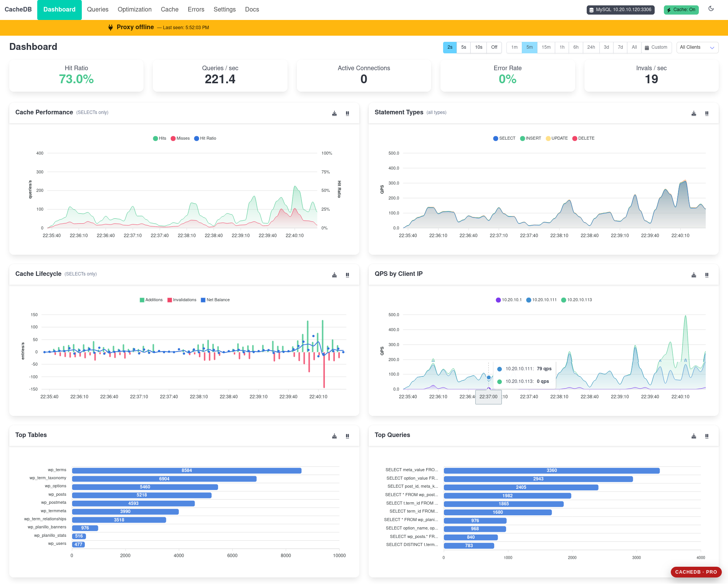This screenshot has height=584, width=728.
Task: Select the All time range
Action: pyautogui.click(x=634, y=47)
